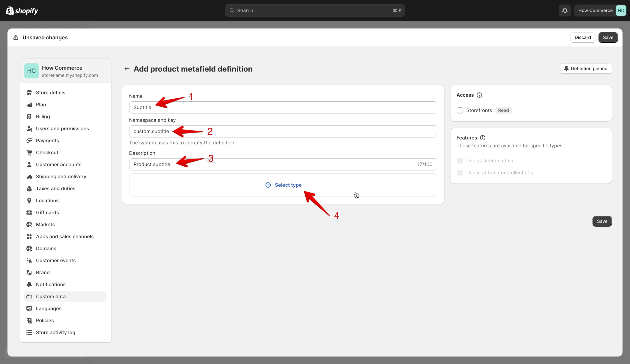
Task: Click Save in unsaved changes bar
Action: 608,37
